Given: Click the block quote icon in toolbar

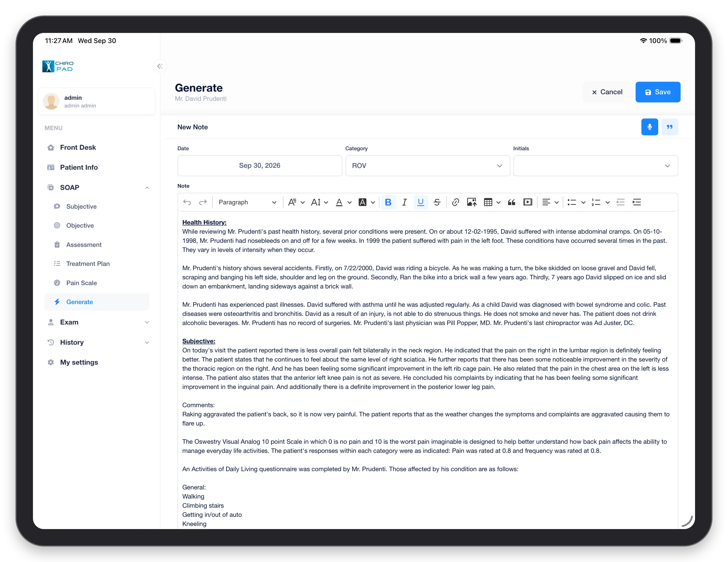Looking at the screenshot, I should pos(511,202).
